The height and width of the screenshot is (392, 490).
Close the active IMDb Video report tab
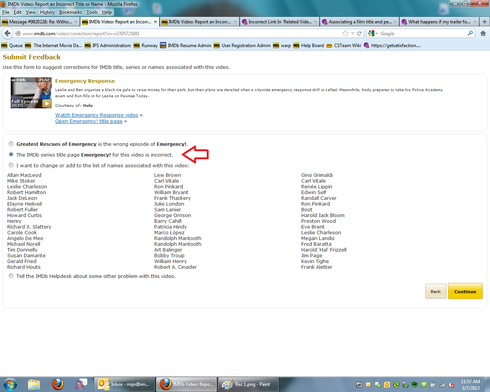[x=155, y=22]
